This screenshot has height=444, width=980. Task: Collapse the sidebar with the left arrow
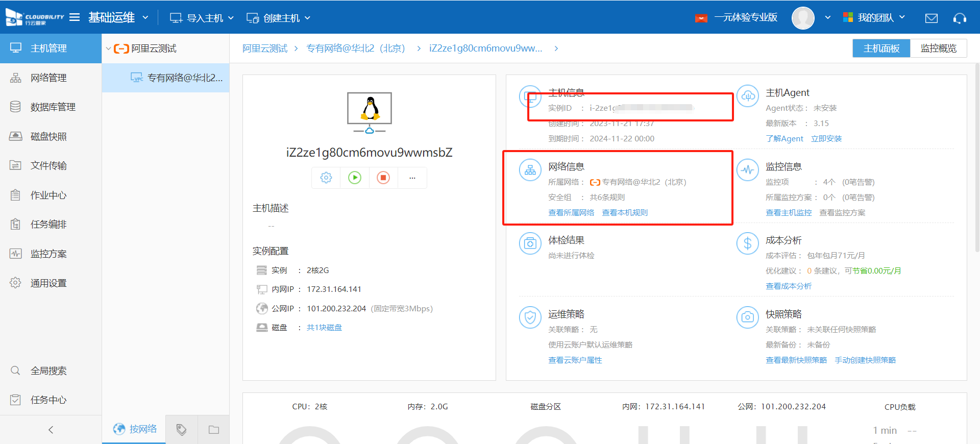(x=51, y=430)
